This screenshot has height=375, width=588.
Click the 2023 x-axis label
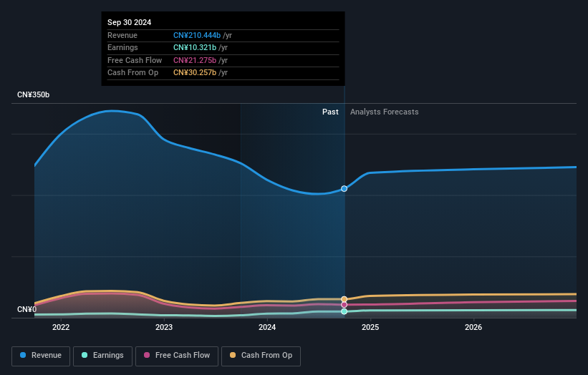[164, 327]
